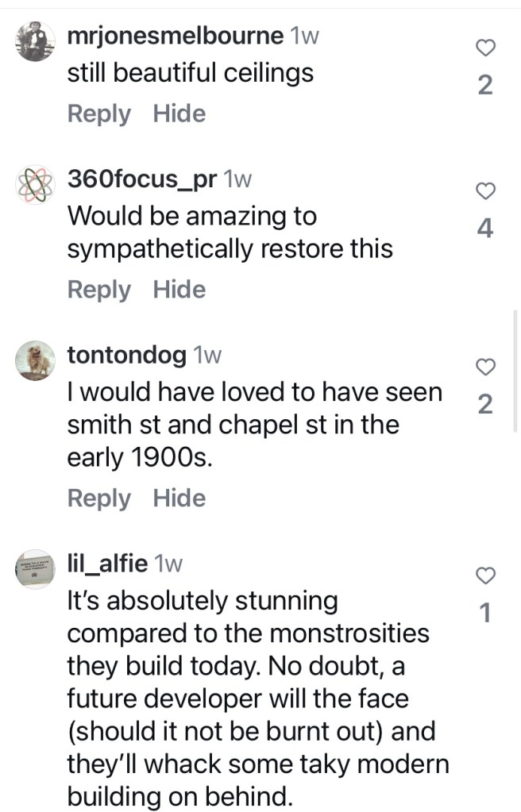Heart lil_alfie's comment
The width and height of the screenshot is (521, 812).
click(x=485, y=575)
